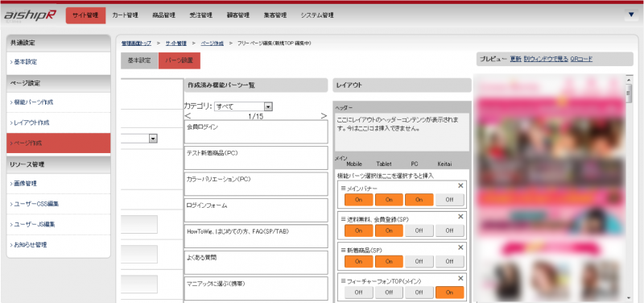Toggle メインバナー Keitai switch

450,200
